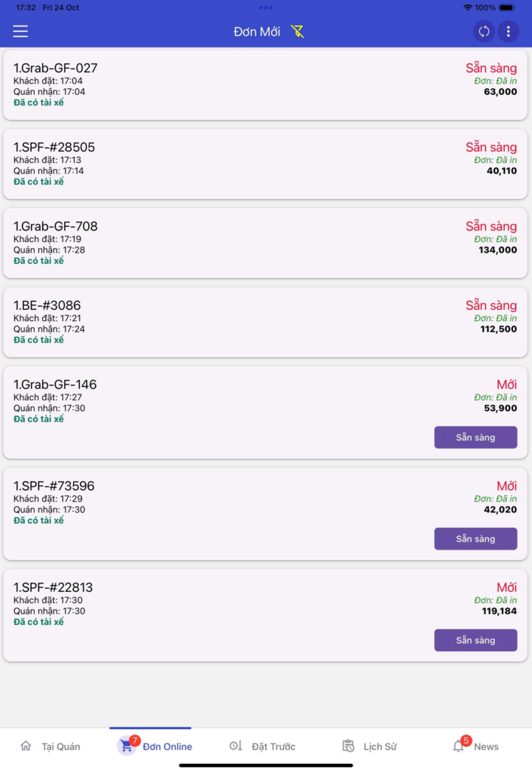The height and width of the screenshot is (772, 532).
Task: Tap the 1.Grab-GF-708 order title
Action: [56, 226]
